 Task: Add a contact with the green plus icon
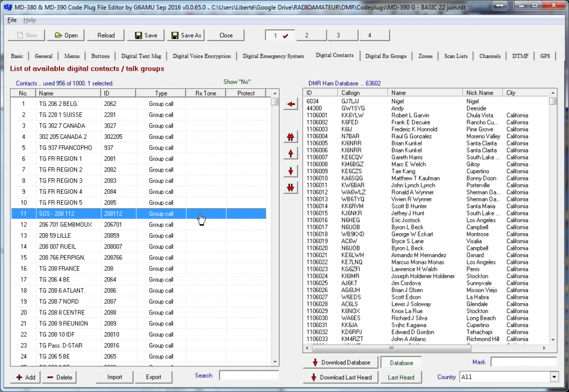tap(24, 376)
